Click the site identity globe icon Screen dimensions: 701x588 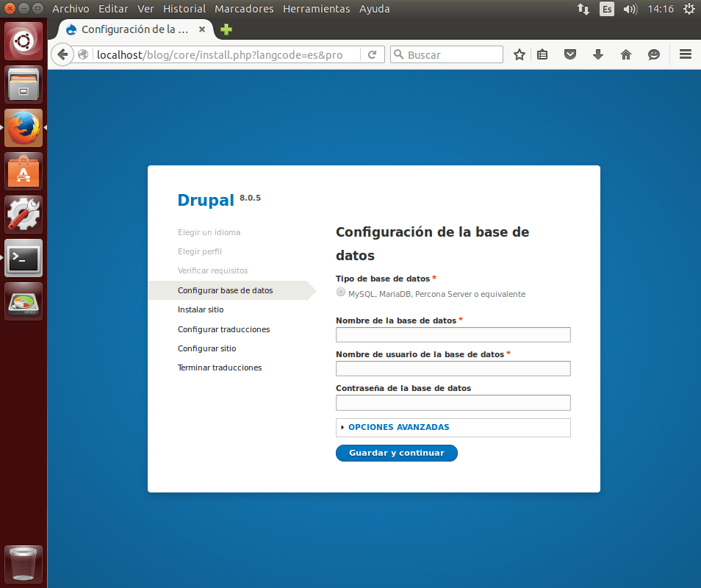tap(83, 54)
